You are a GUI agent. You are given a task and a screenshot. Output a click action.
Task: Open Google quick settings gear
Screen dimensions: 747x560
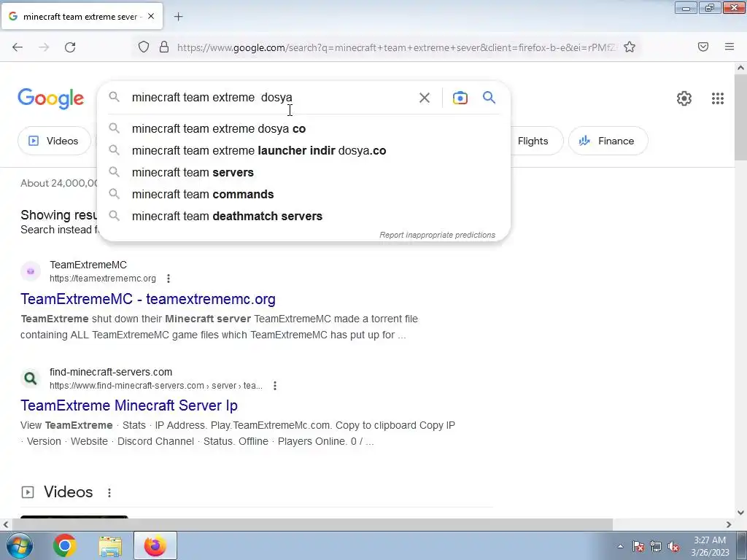pyautogui.click(x=684, y=98)
